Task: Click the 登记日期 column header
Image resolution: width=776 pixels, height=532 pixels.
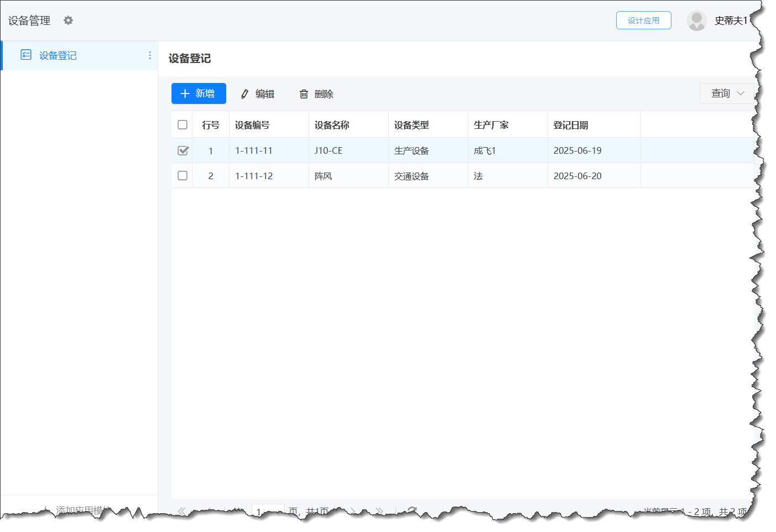Action: click(x=571, y=124)
